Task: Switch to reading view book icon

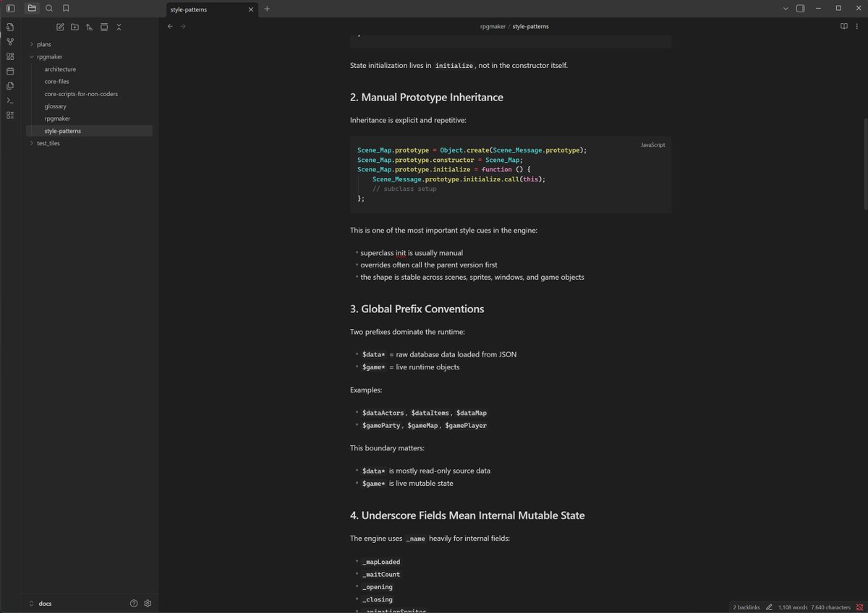Action: 843,26
